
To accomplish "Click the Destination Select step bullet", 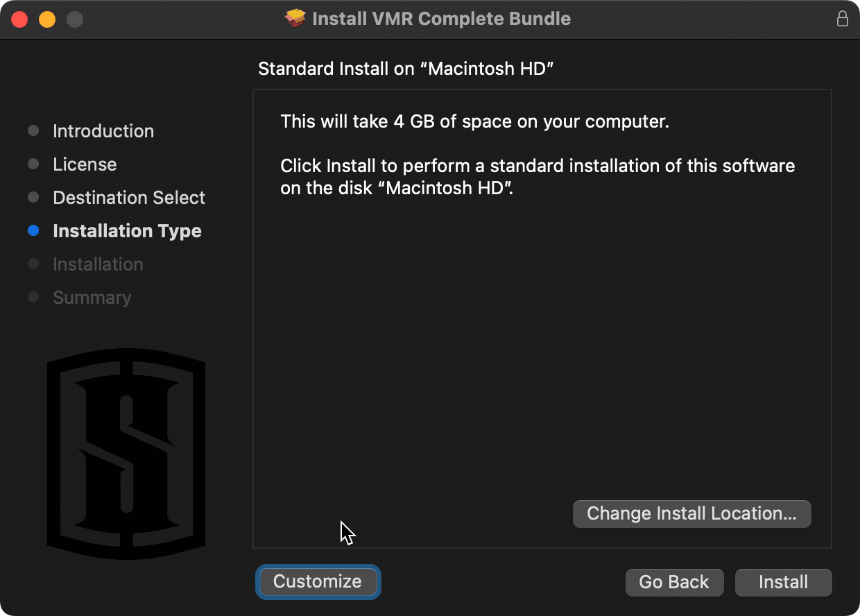I will 33,198.
